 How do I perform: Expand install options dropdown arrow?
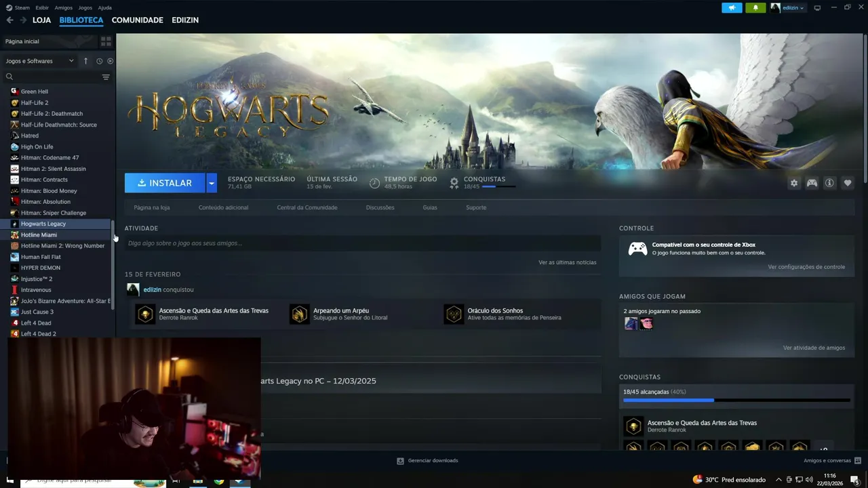click(x=212, y=183)
